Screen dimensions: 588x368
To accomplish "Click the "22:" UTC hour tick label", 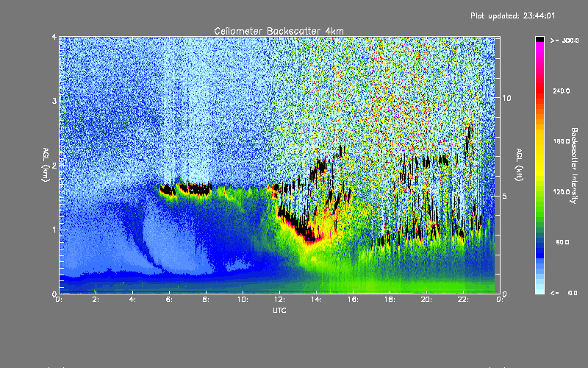I will click(463, 300).
